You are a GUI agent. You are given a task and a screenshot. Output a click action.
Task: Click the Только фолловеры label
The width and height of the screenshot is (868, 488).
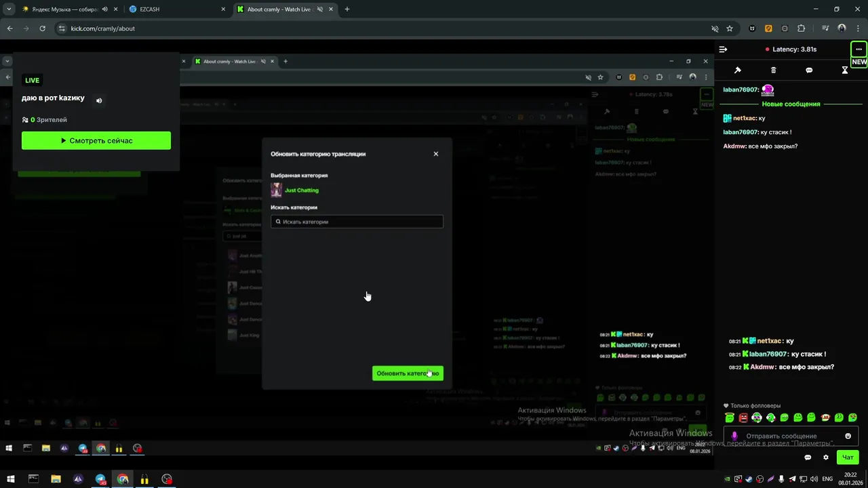[752, 406]
